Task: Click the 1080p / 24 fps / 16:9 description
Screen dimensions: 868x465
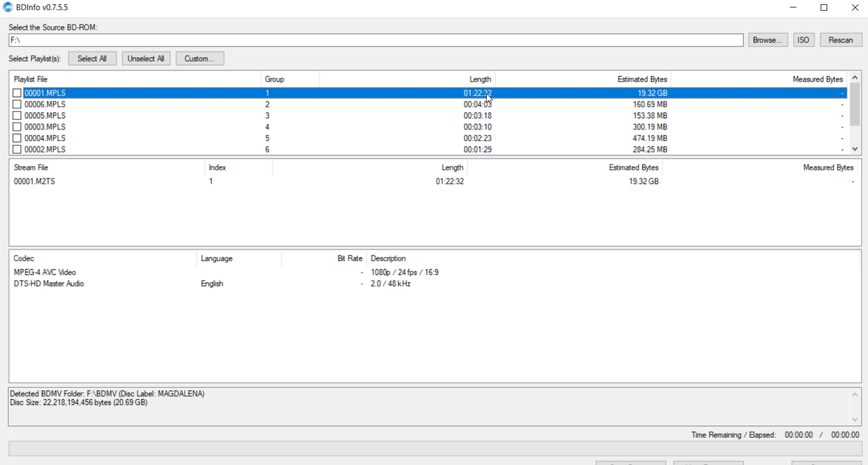Action: pos(405,272)
